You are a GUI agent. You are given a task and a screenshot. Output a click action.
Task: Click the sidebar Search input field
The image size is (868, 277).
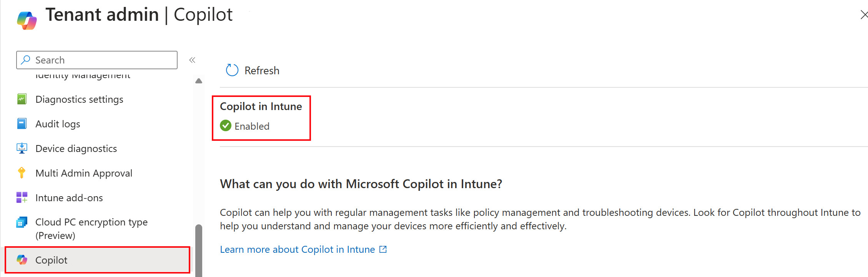pos(97,60)
